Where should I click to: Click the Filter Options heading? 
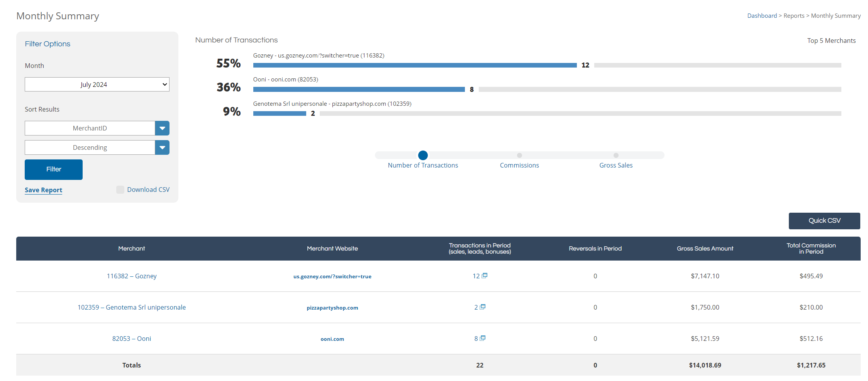[x=47, y=44]
